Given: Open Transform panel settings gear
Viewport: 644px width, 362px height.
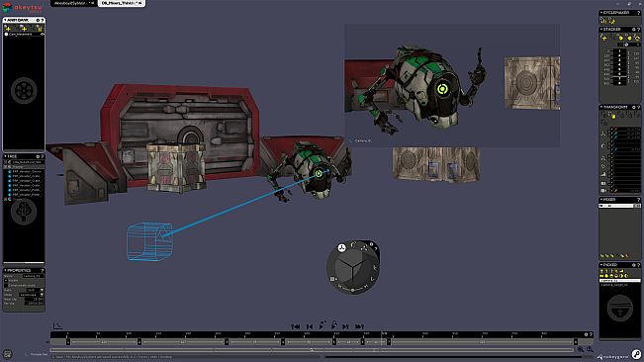Looking at the screenshot, I should click(634, 107).
